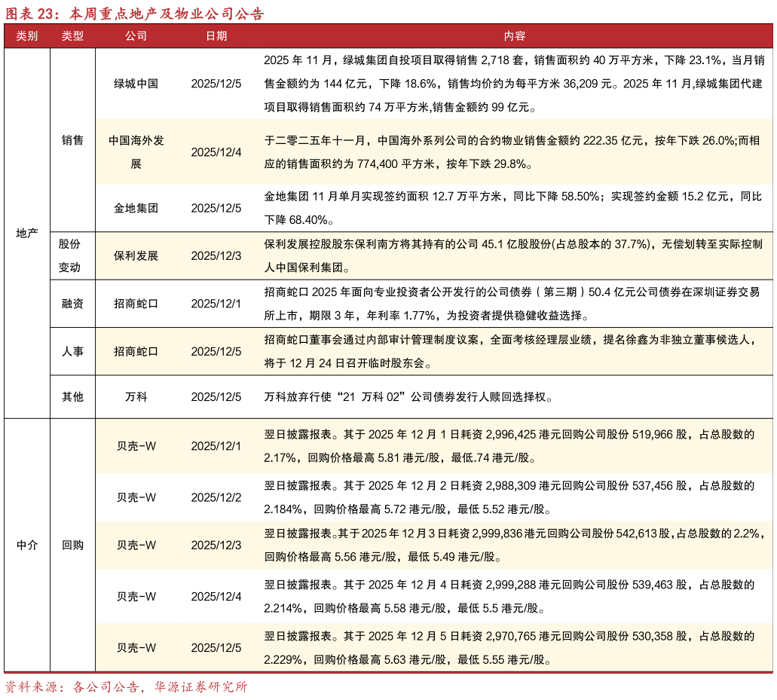Click buyback text with 539,463 股
The image size is (777, 700).
coord(509,597)
